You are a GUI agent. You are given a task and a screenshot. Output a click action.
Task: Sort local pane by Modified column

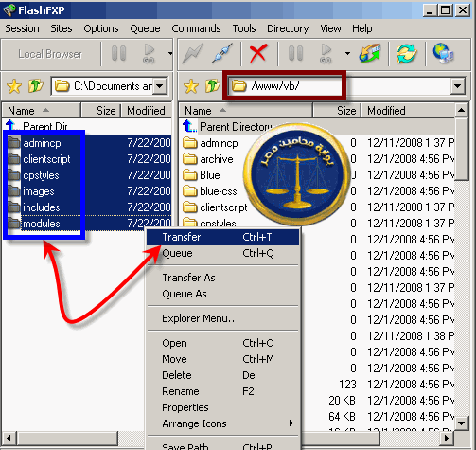point(147,111)
